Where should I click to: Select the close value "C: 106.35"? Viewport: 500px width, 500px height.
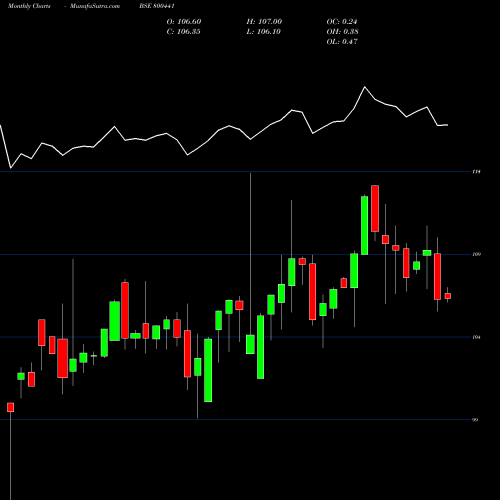tap(184, 32)
